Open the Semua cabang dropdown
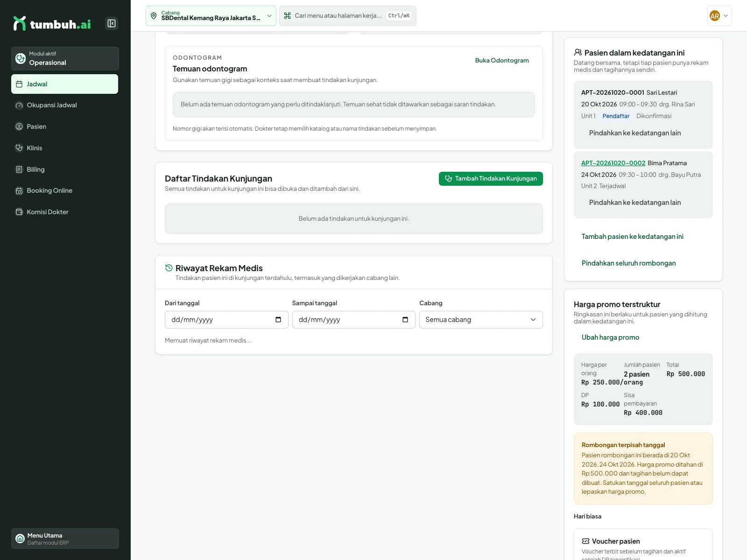747x560 pixels. click(481, 320)
